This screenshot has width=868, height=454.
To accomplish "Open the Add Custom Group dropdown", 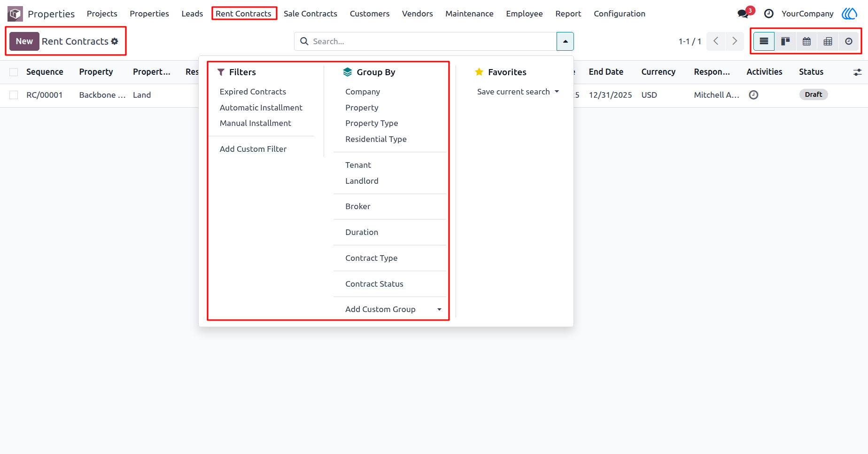I will pyautogui.click(x=394, y=309).
